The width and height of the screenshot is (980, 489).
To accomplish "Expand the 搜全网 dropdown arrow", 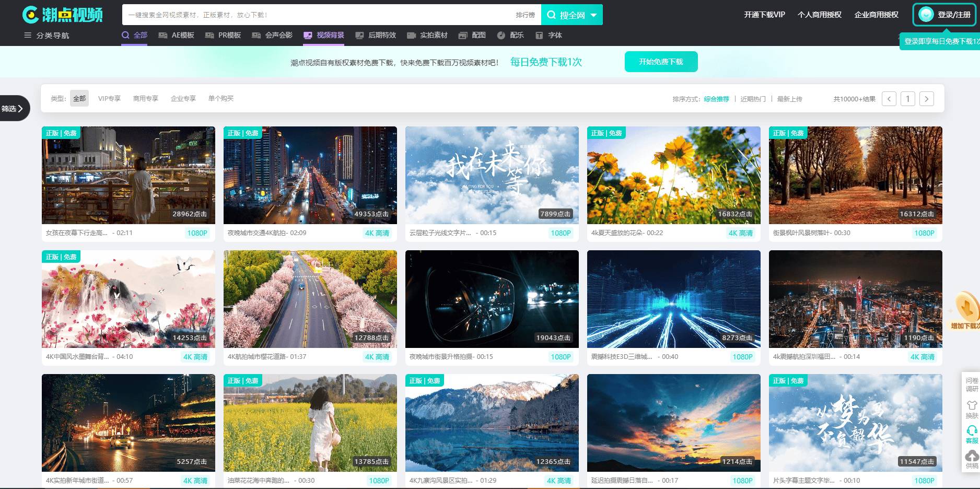I will (x=594, y=15).
